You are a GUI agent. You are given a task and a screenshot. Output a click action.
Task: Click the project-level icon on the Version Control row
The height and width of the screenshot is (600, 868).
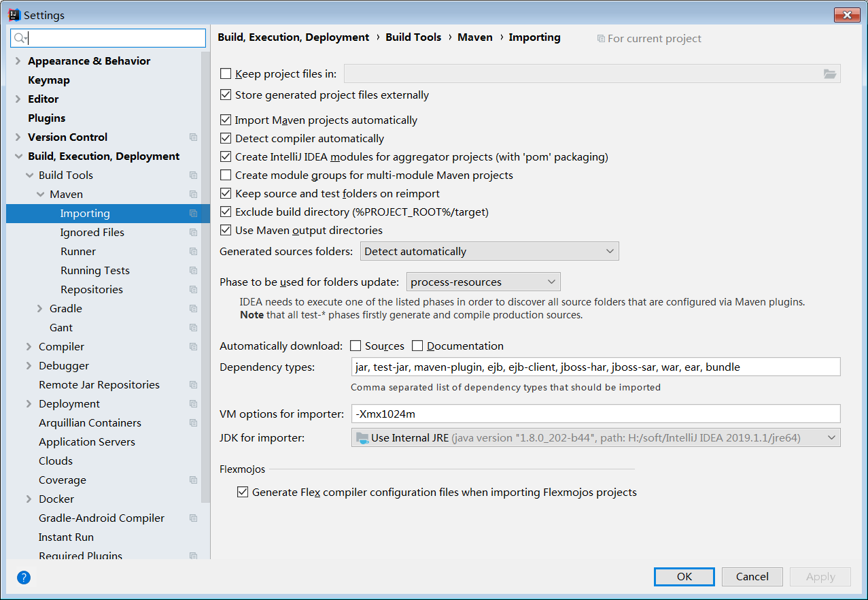pyautogui.click(x=194, y=137)
